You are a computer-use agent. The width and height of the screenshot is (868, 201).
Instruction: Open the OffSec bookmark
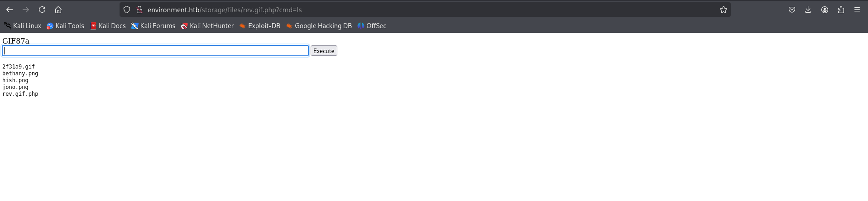click(x=372, y=26)
